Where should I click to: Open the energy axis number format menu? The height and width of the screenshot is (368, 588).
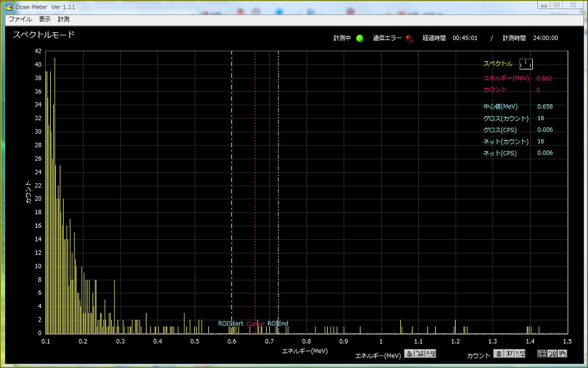[431, 354]
